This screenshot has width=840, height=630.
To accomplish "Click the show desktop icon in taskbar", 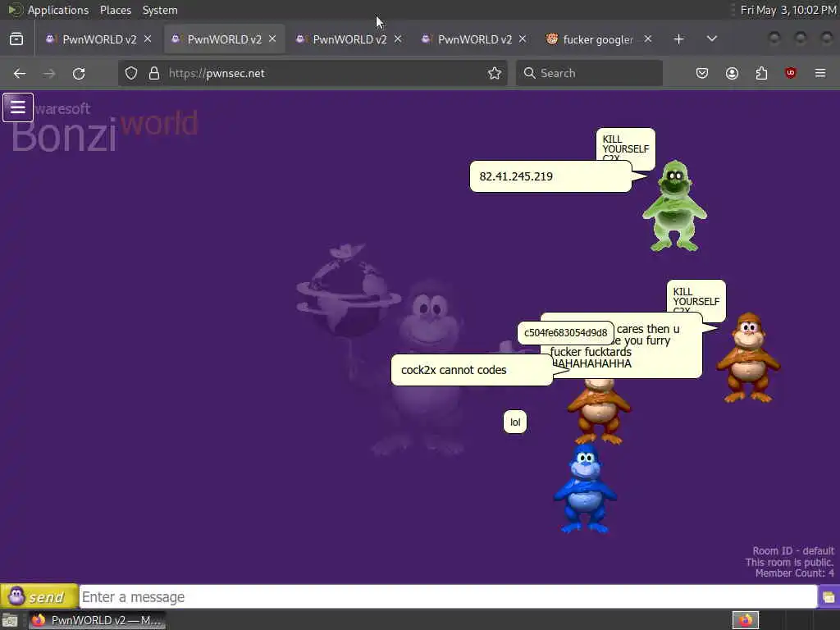I will (10, 620).
